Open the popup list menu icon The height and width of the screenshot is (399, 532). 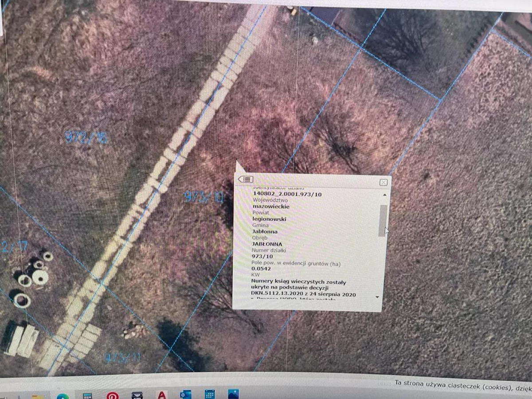[x=246, y=179]
